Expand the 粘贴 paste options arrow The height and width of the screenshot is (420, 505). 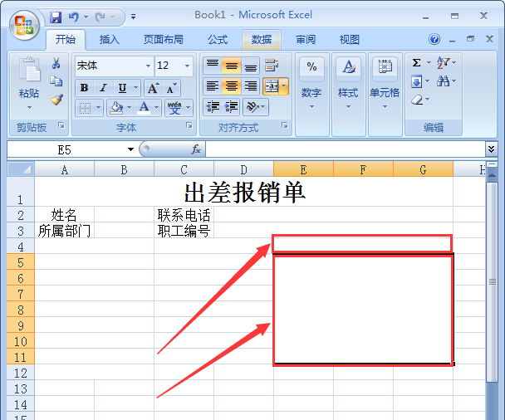click(x=29, y=107)
